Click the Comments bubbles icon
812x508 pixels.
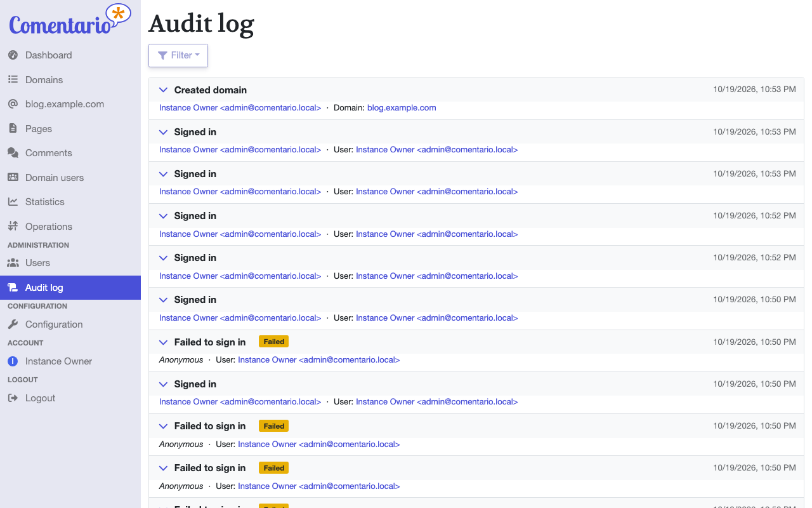point(13,153)
